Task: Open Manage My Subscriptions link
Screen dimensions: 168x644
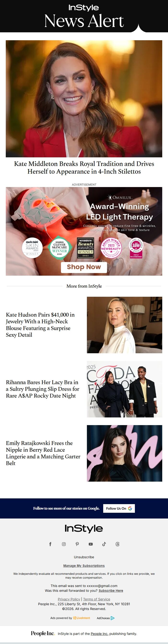Action: tap(84, 565)
